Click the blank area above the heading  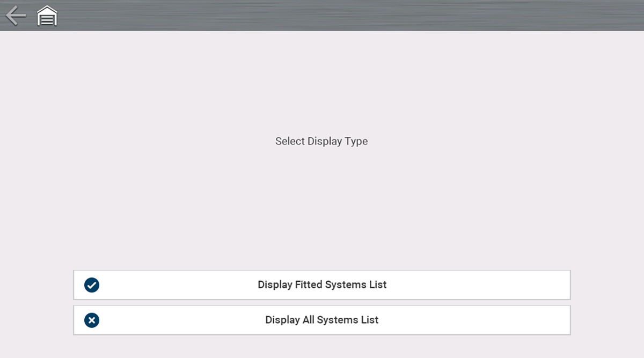pos(322,81)
